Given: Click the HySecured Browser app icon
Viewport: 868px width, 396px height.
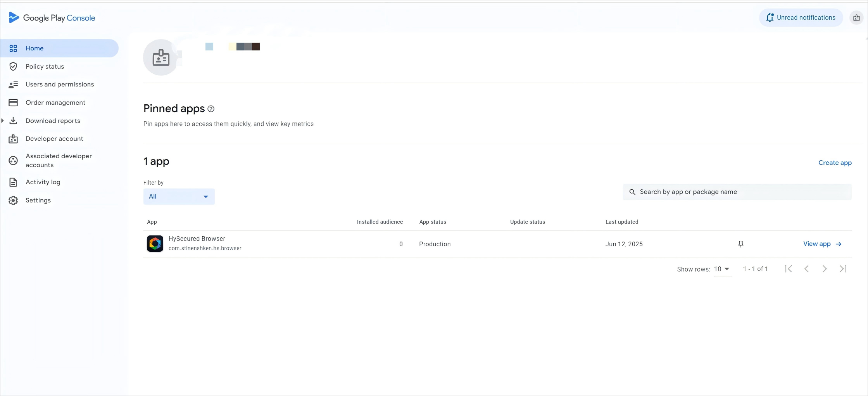Looking at the screenshot, I should click(155, 244).
